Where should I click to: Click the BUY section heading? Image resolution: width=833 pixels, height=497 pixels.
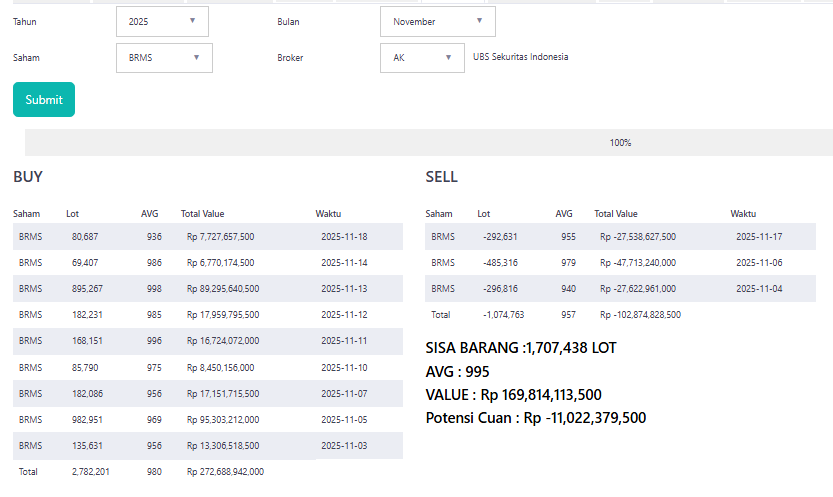tap(28, 177)
